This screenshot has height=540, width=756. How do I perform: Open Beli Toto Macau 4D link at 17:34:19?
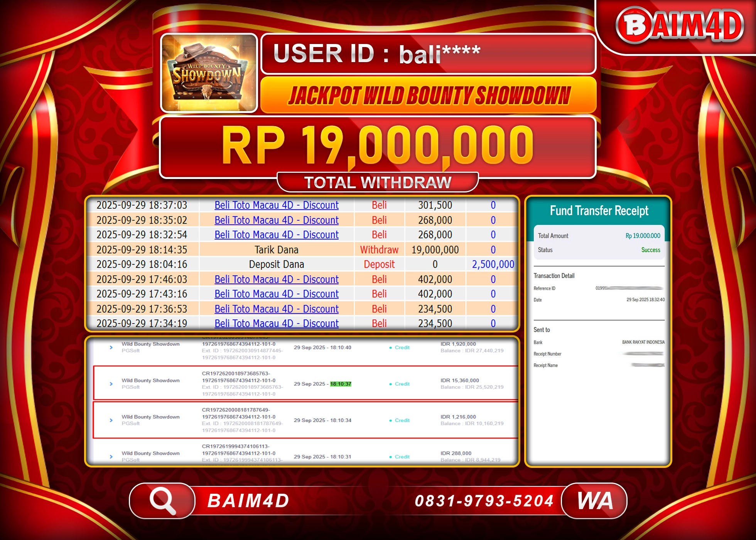pyautogui.click(x=277, y=324)
